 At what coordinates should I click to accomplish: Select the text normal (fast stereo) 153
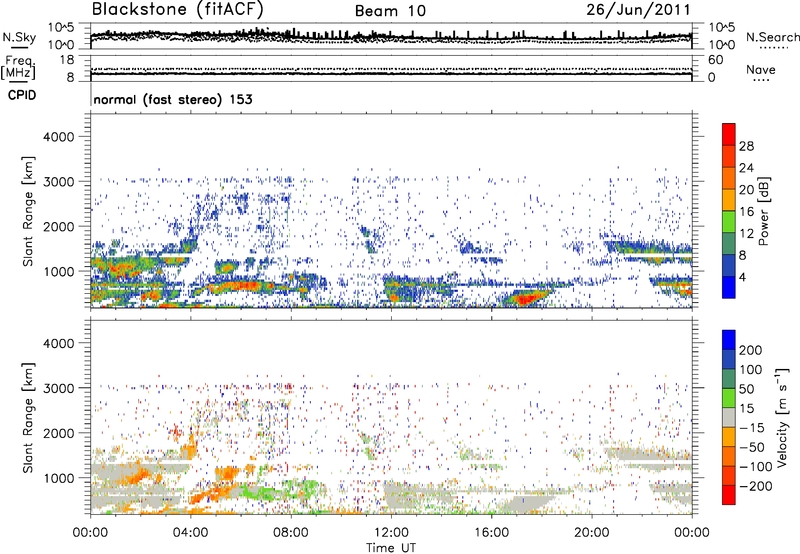point(173,99)
